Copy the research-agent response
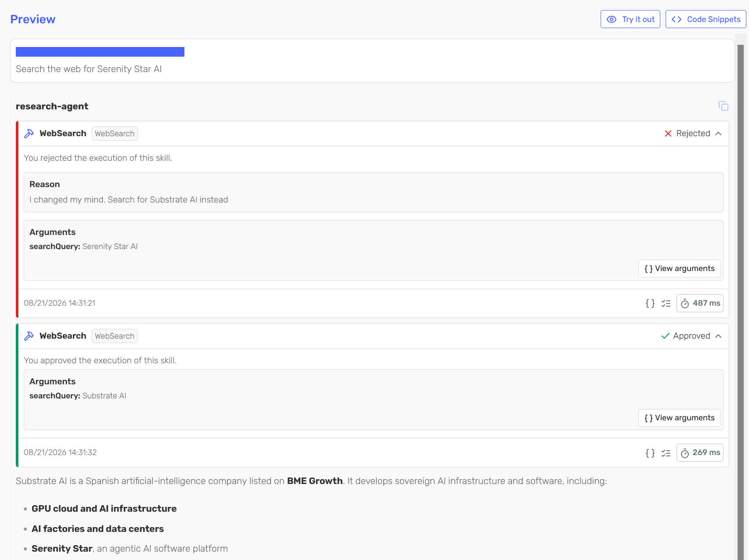The image size is (749, 560). click(x=723, y=106)
